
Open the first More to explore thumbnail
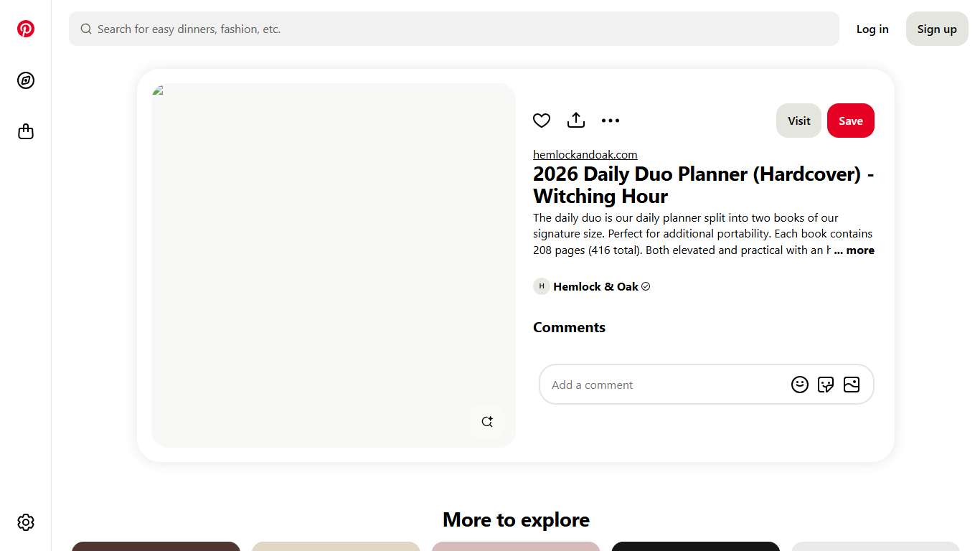click(x=156, y=547)
